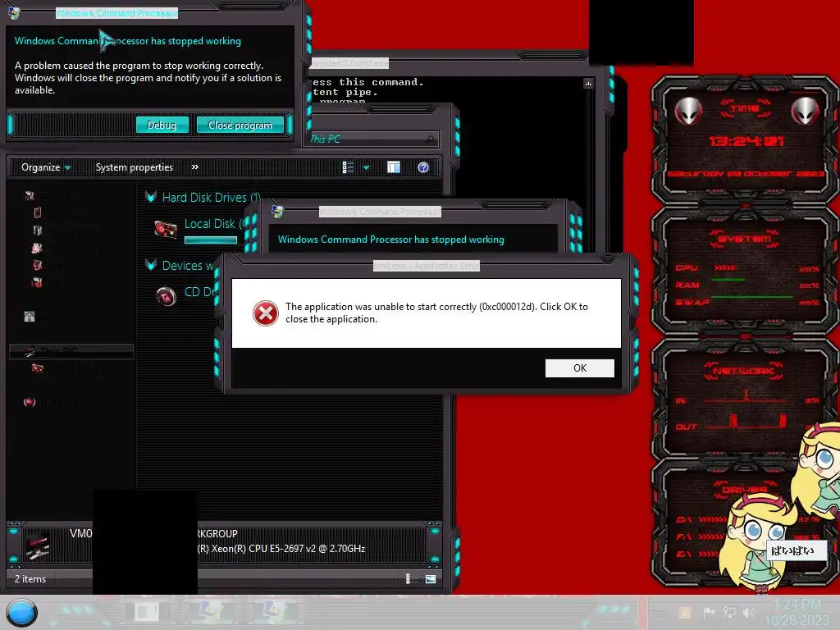The width and height of the screenshot is (840, 630).
Task: Click the SYSTEM widget header
Action: coord(745,239)
